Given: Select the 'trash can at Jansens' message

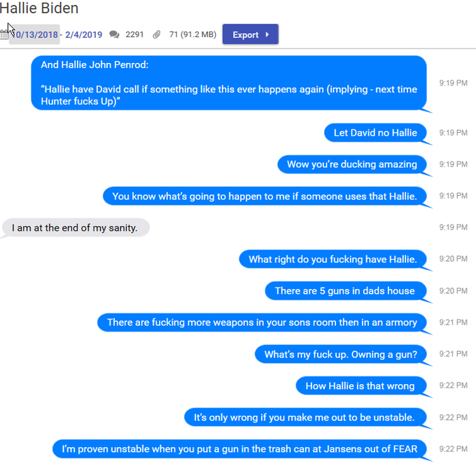Looking at the screenshot, I should tap(239, 448).
